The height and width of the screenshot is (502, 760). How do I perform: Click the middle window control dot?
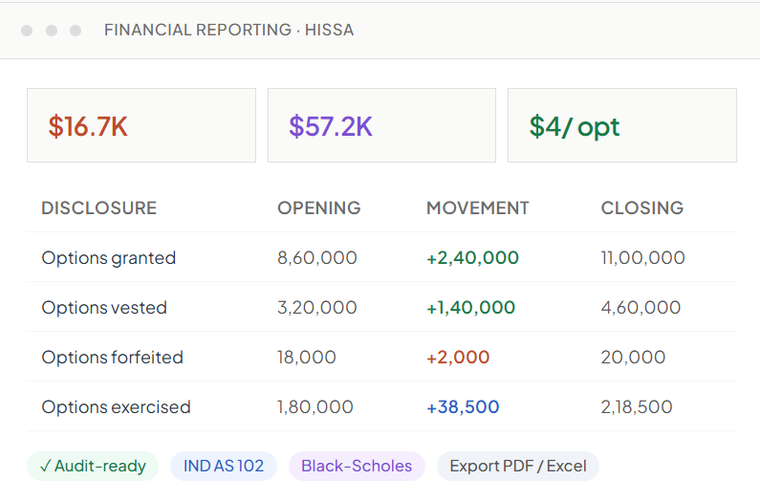pyautogui.click(x=51, y=31)
